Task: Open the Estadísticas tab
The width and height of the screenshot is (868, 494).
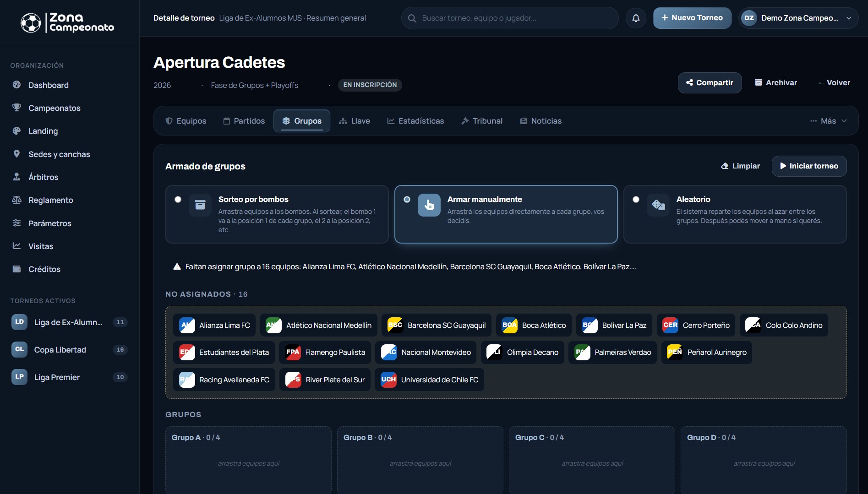Action: point(415,121)
